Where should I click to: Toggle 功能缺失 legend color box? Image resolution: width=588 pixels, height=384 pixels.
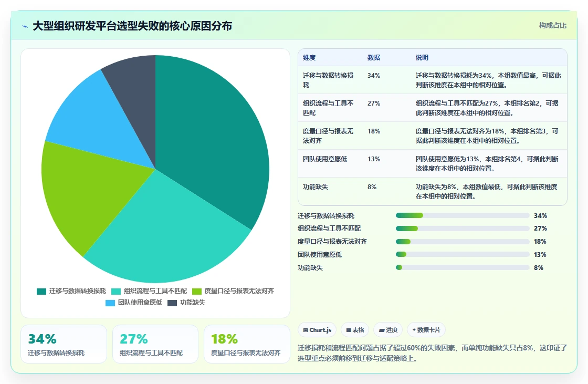tap(172, 303)
